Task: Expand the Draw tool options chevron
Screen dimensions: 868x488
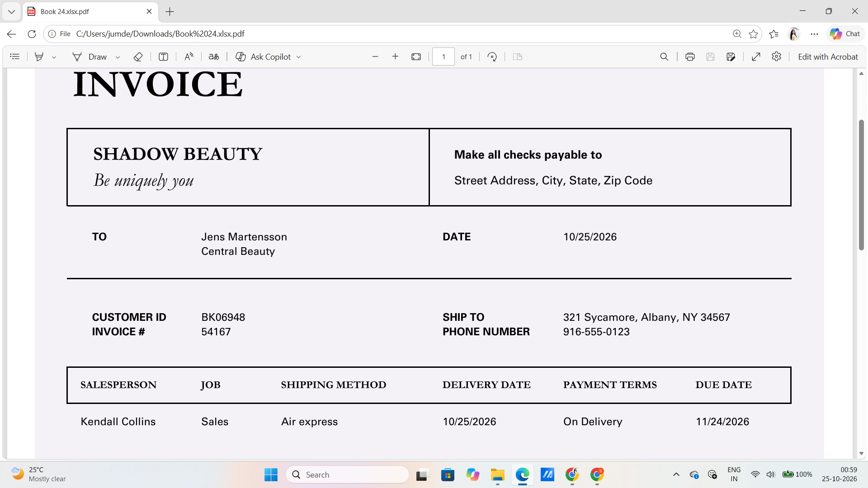Action: (x=118, y=57)
